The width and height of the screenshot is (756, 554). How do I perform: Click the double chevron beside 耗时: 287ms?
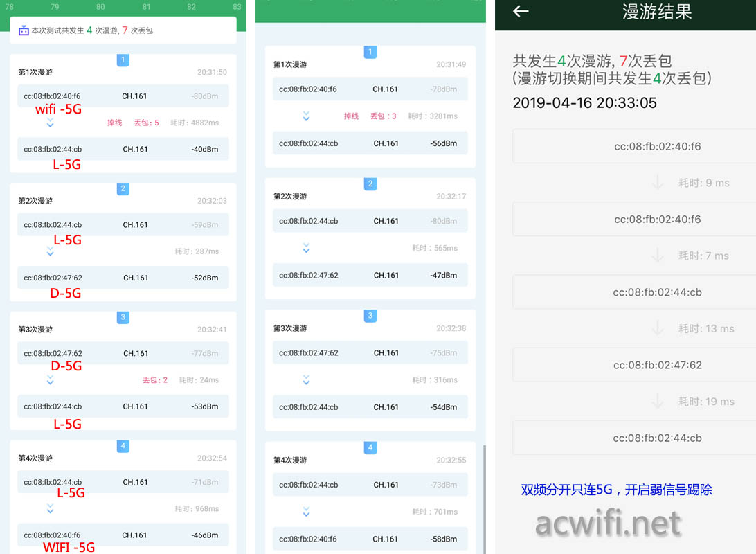coord(50,251)
